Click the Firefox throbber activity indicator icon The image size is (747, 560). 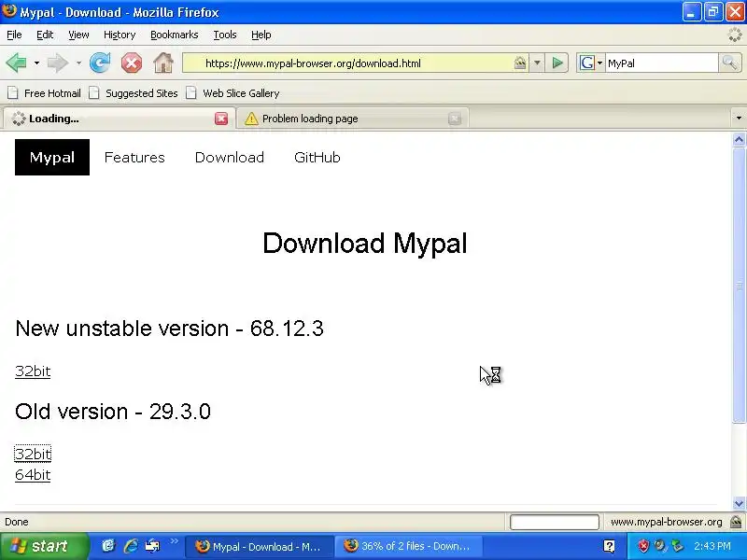click(x=736, y=35)
